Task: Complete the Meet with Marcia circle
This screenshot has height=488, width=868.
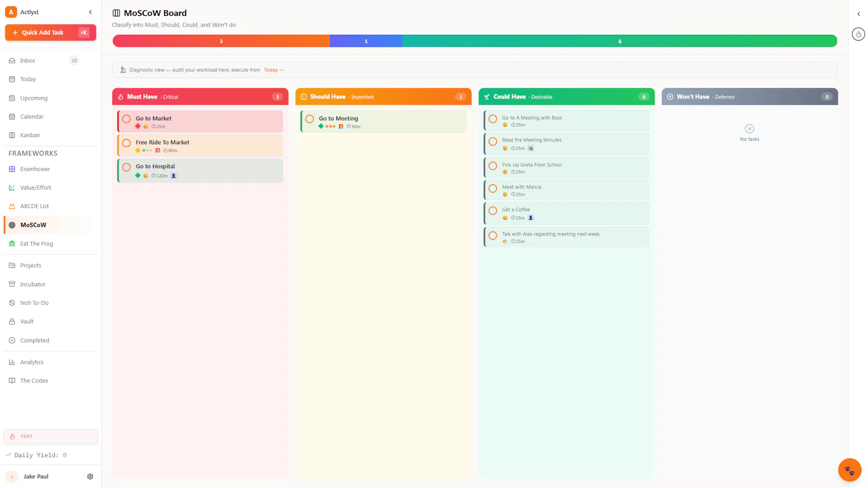Action: 493,189
